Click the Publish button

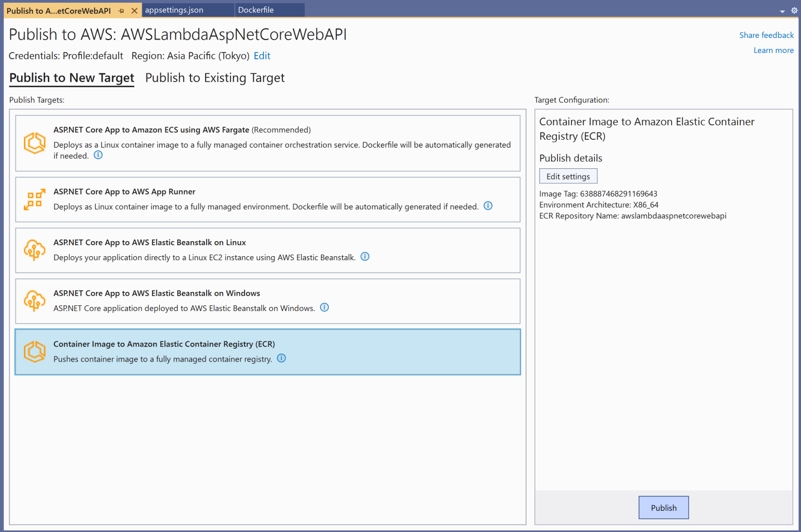(x=664, y=507)
